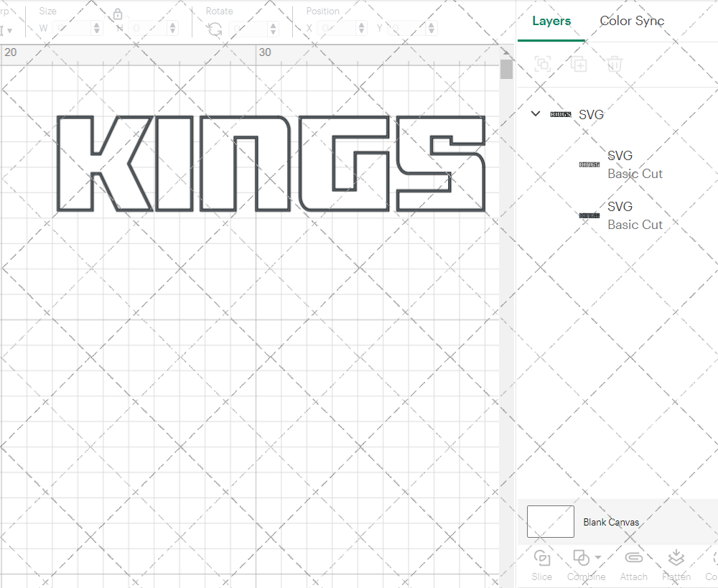The width and height of the screenshot is (718, 588).
Task: Click the Height size input field
Action: (x=149, y=29)
